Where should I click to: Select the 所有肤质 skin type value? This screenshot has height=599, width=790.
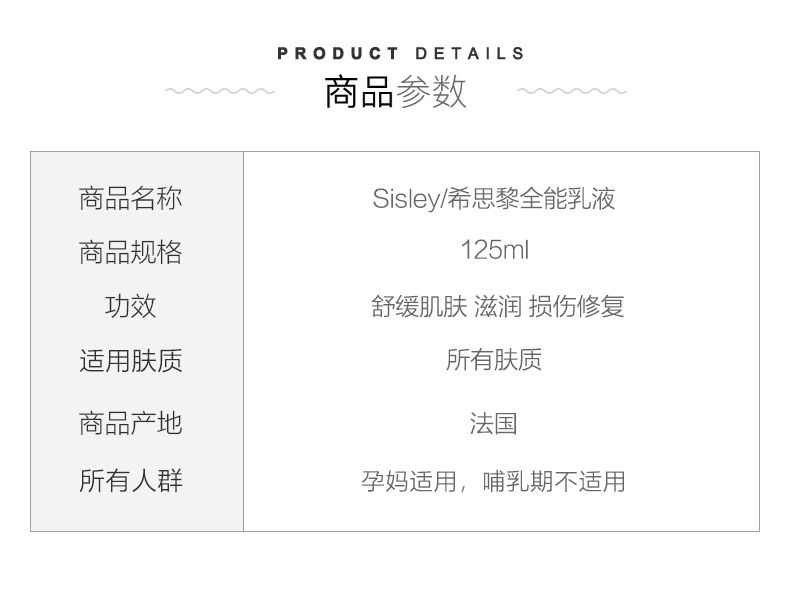[494, 360]
